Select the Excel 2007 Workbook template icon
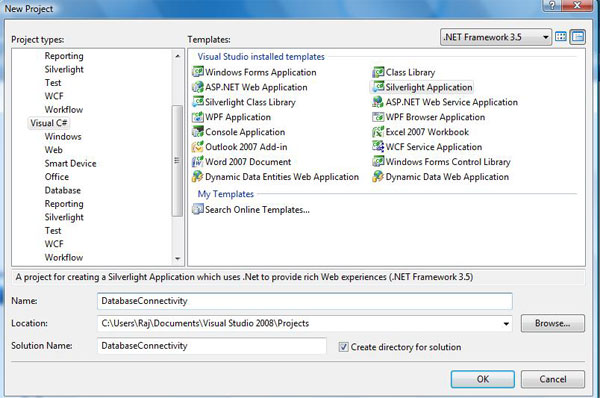The height and width of the screenshot is (398, 600). pyautogui.click(x=378, y=132)
